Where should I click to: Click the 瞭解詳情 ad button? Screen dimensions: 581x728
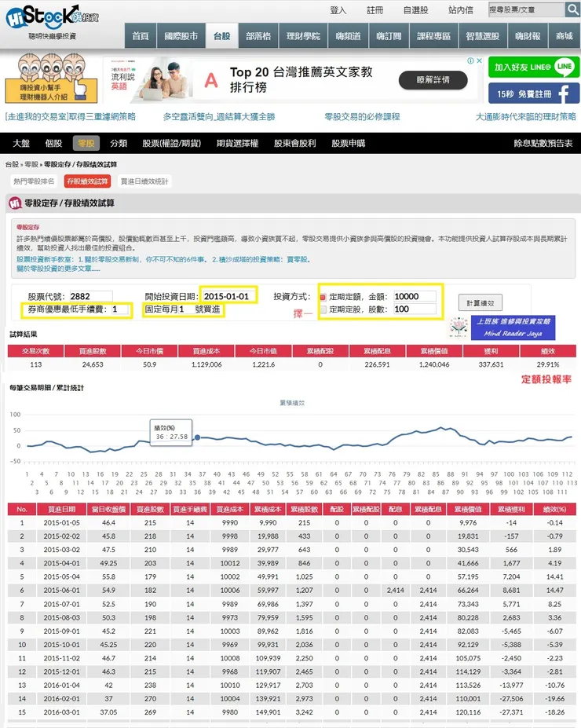click(x=433, y=80)
